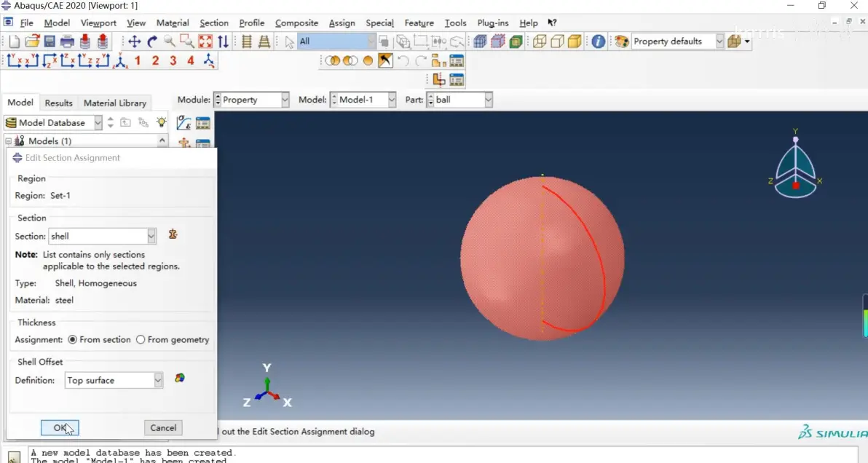
Task: Select the Rotate View tool
Action: 152,41
